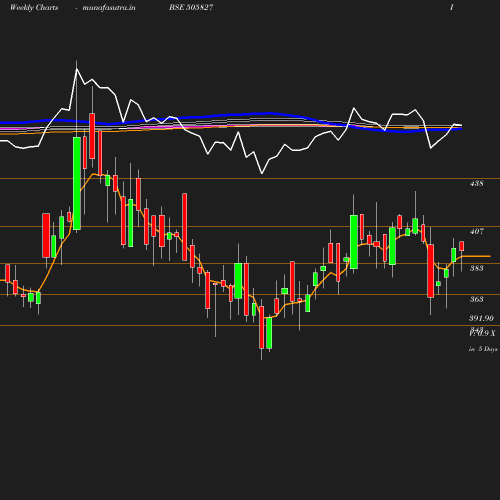Click the '363' price level label
Viewport: 500px width, 500px height.
point(477,299)
